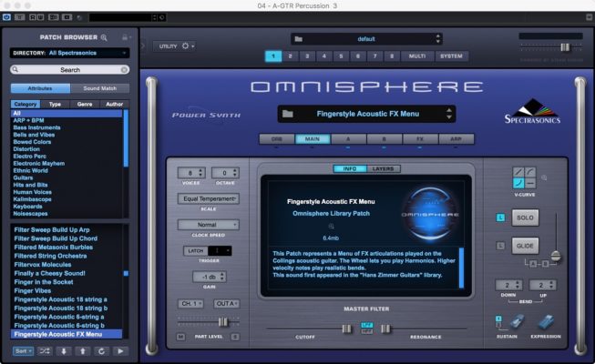Viewport: 595px width, 364px height.
Task: Click the Read automation R button
Action: [x=33, y=17]
